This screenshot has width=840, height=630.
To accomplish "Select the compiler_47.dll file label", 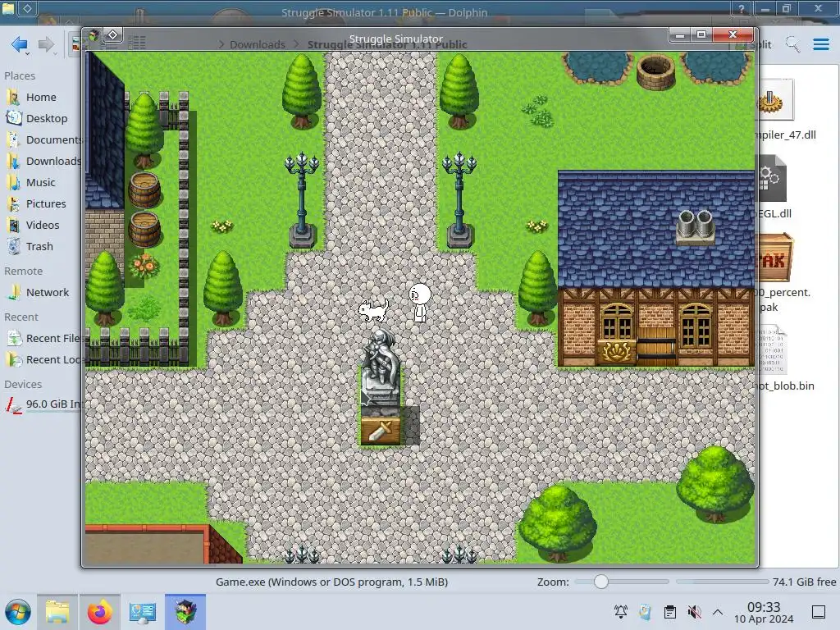I will [787, 135].
